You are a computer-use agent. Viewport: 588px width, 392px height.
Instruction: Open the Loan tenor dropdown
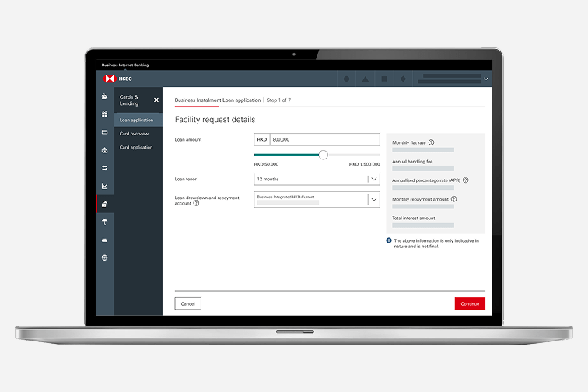[317, 179]
